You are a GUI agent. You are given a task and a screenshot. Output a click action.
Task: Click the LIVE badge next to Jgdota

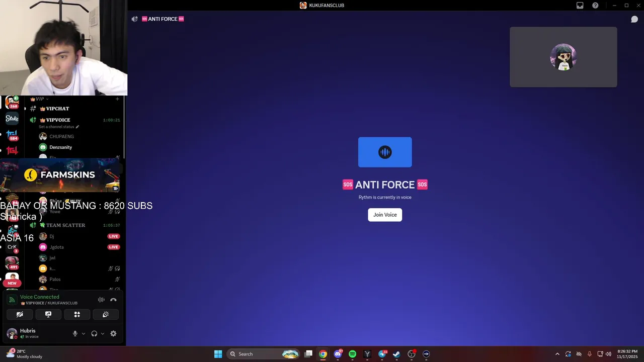pyautogui.click(x=113, y=247)
